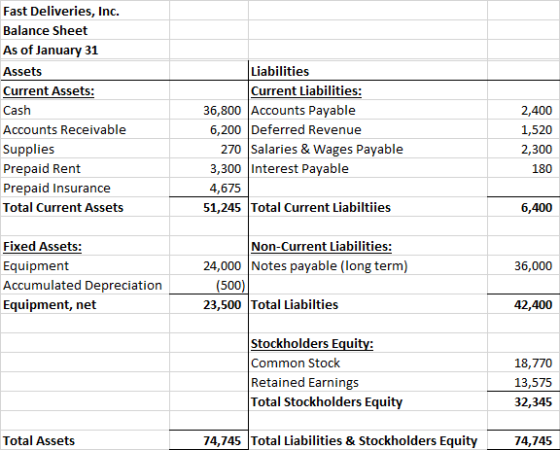Select the Interest Payable value 180
The height and width of the screenshot is (450, 560).
[x=542, y=169]
